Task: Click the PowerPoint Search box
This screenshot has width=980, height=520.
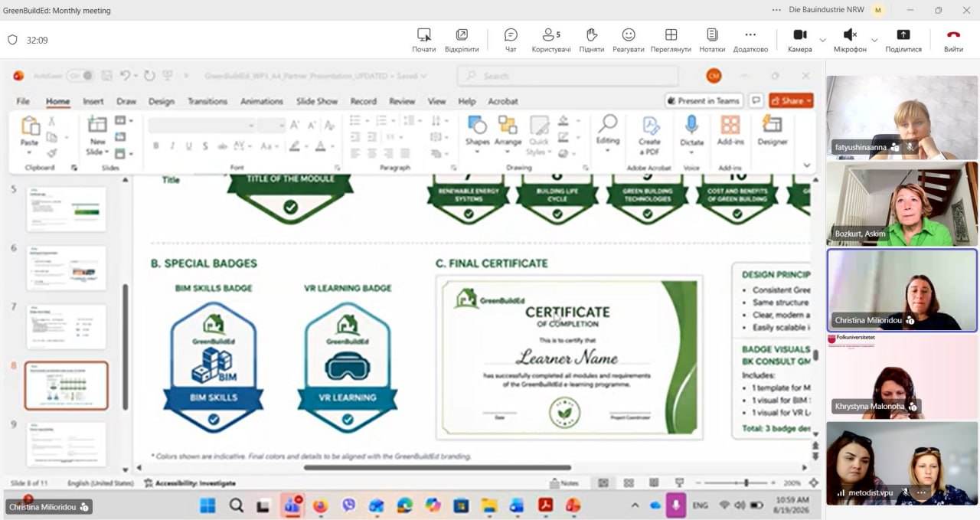Action: tap(567, 76)
